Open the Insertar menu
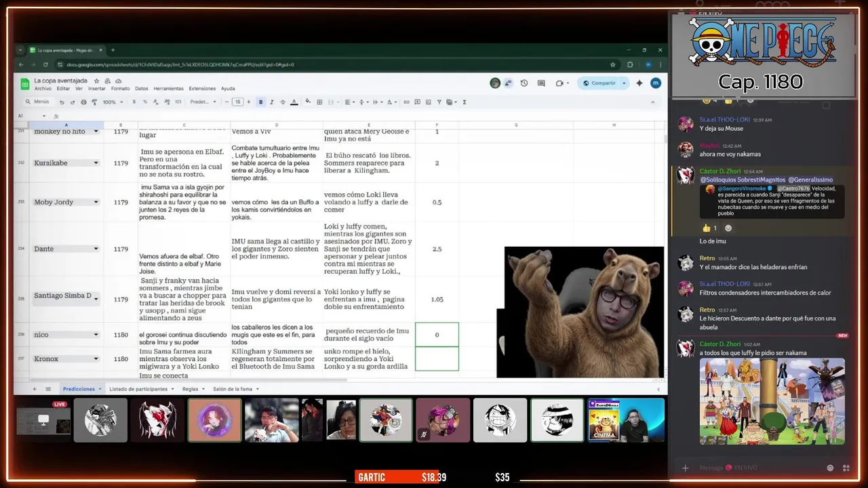 97,89
